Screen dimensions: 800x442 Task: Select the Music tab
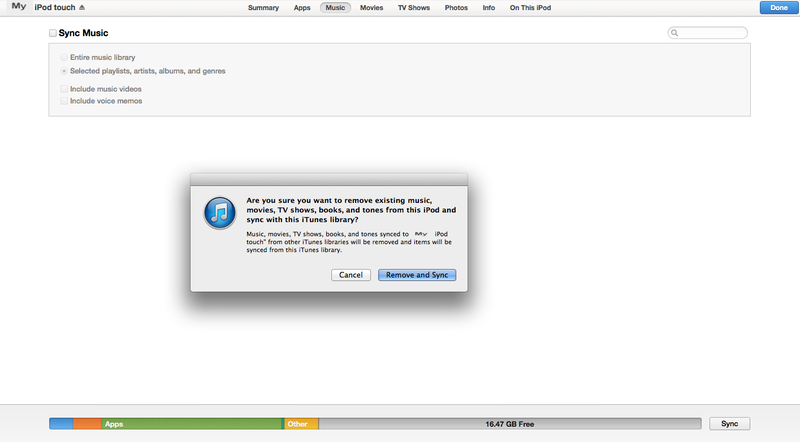coord(335,8)
